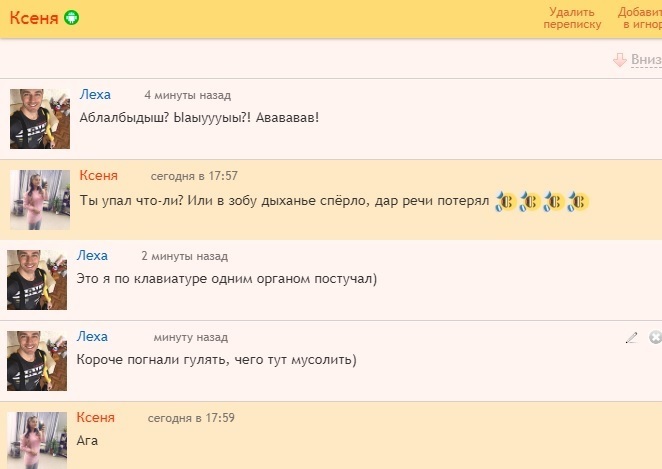Open Леха's avatar in the Аблалбыдыш message
This screenshot has width=662, height=469.
coord(40,119)
